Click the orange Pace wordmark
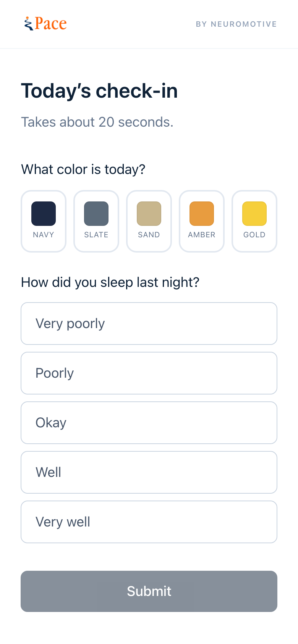The height and width of the screenshot is (644, 298). pyautogui.click(x=51, y=24)
